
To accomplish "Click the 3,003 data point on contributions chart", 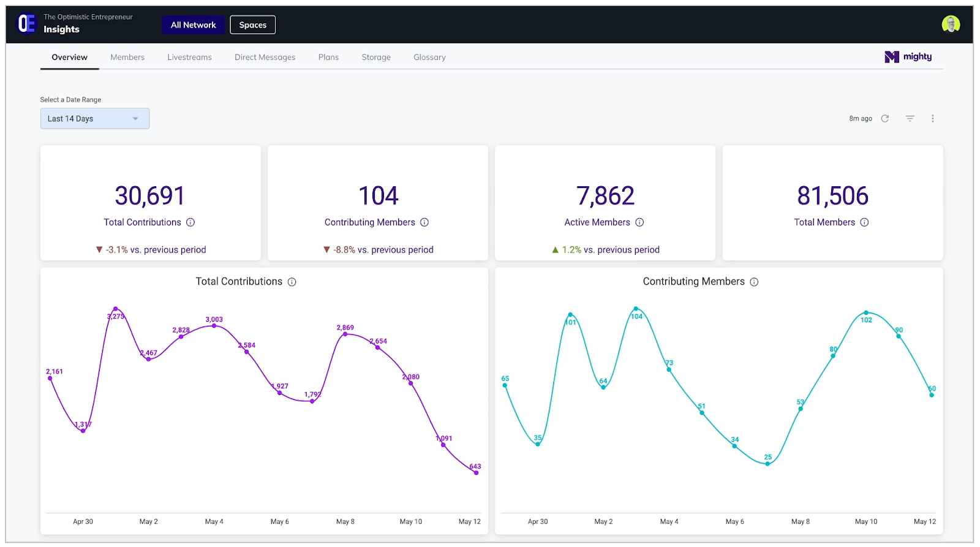I will point(214,326).
